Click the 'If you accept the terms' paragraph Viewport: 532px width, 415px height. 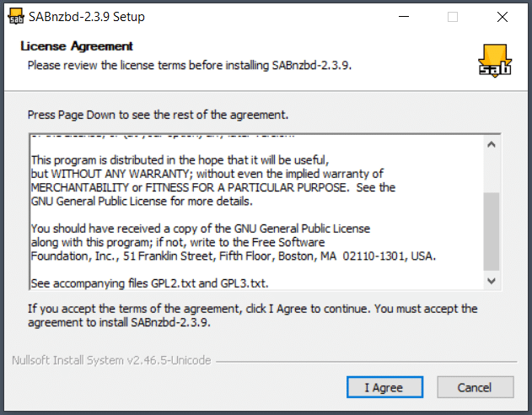pos(252,315)
